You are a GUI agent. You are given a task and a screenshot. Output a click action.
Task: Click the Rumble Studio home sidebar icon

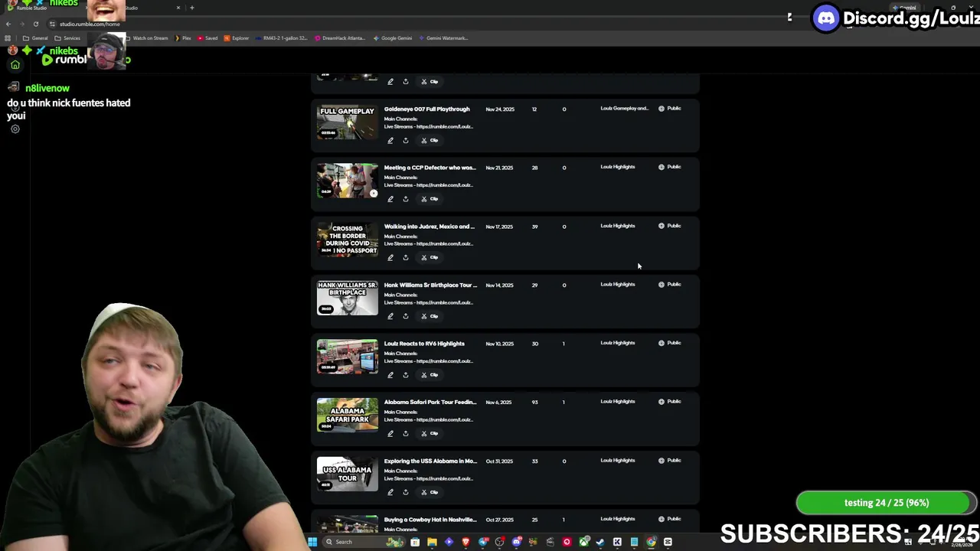15,65
